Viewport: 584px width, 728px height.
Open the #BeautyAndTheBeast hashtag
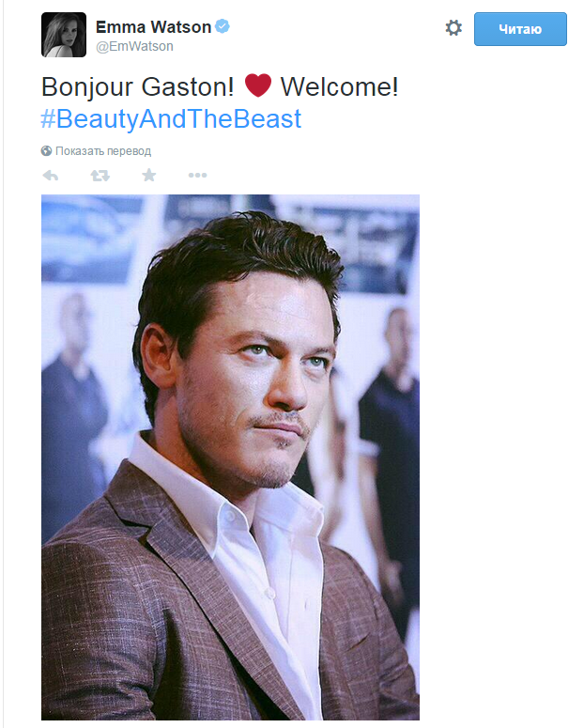point(171,119)
